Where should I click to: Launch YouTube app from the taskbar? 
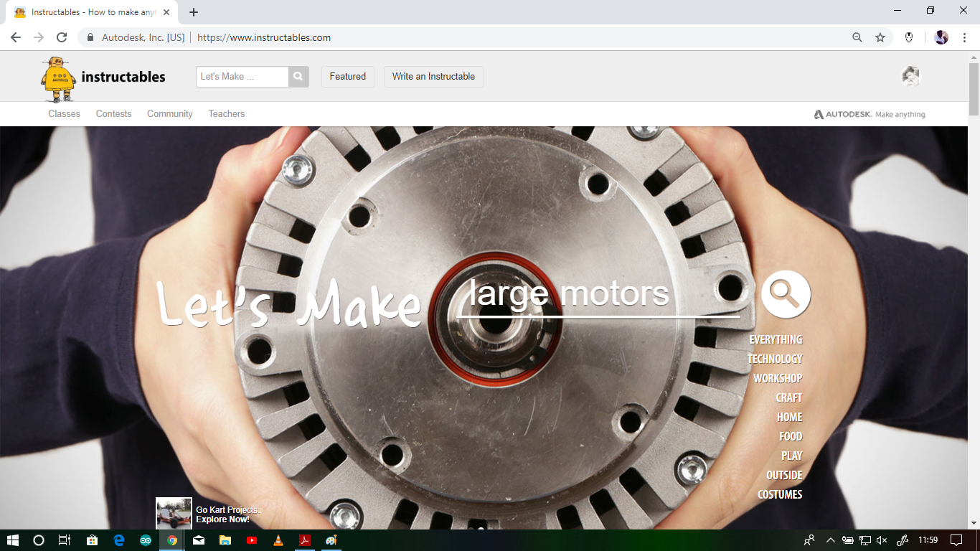[x=252, y=540]
